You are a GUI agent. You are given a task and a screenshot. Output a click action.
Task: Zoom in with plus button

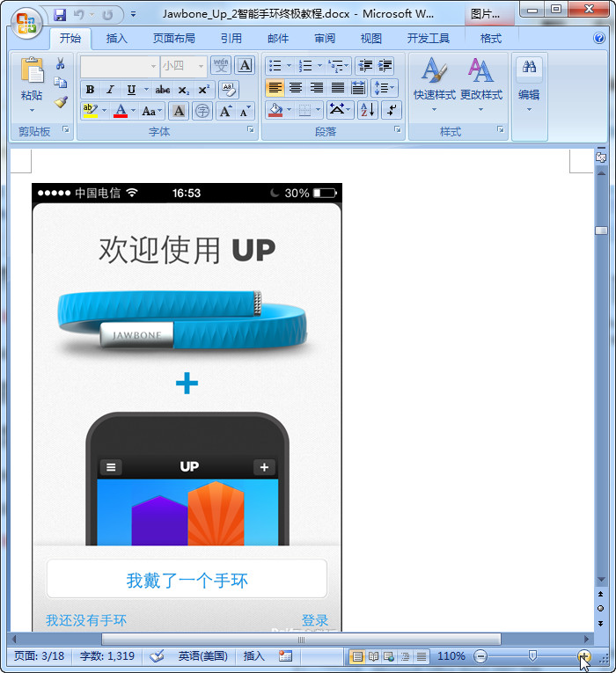point(584,655)
